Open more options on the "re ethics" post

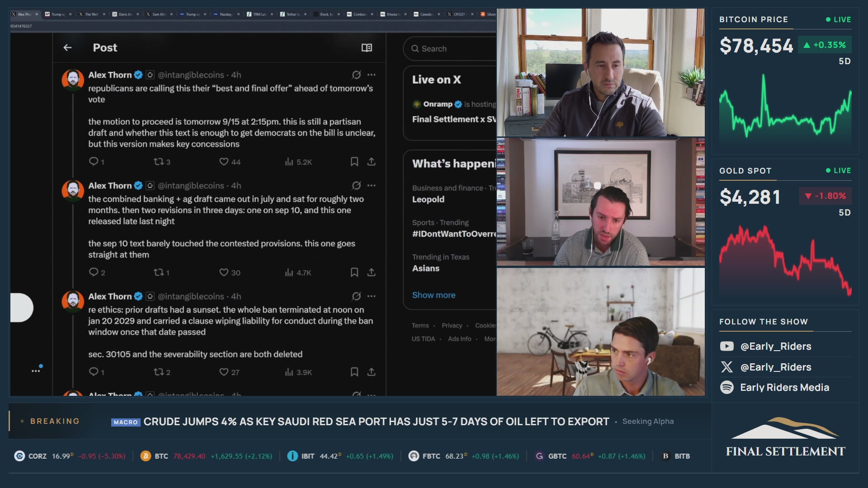pos(371,296)
